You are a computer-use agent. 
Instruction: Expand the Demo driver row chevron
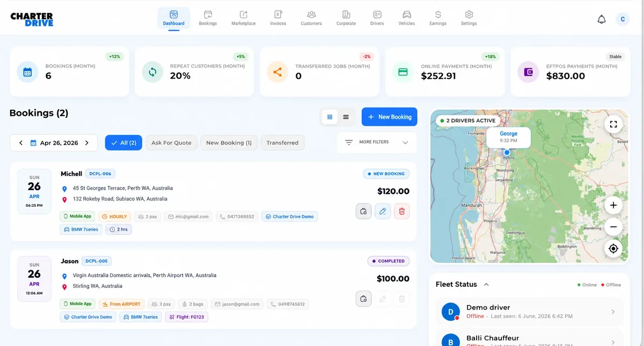pos(613,312)
